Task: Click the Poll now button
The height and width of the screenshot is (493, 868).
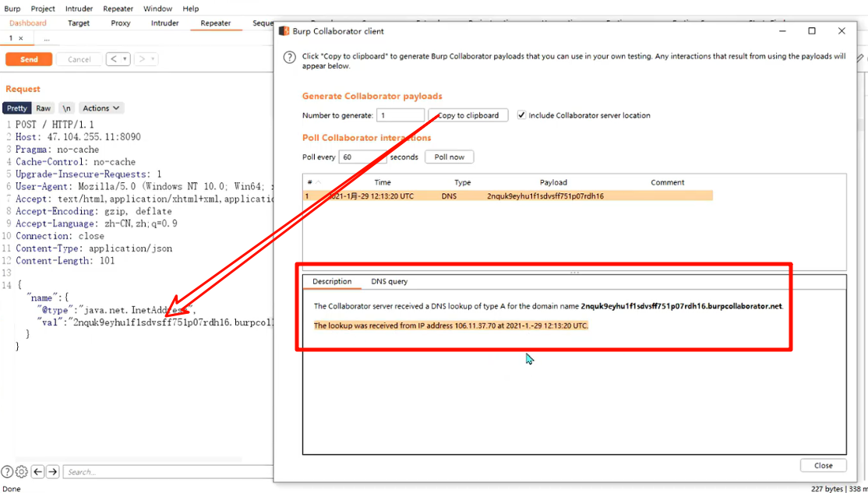Action: coord(450,157)
